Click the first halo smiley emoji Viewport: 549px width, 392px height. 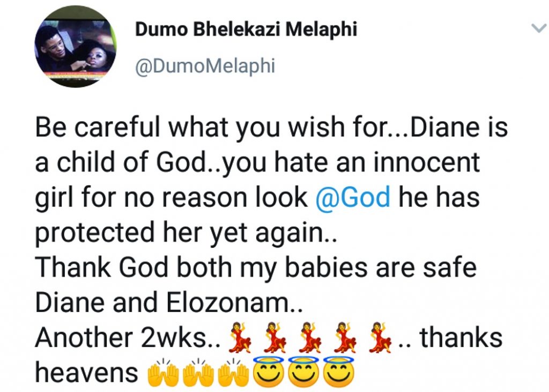268,371
